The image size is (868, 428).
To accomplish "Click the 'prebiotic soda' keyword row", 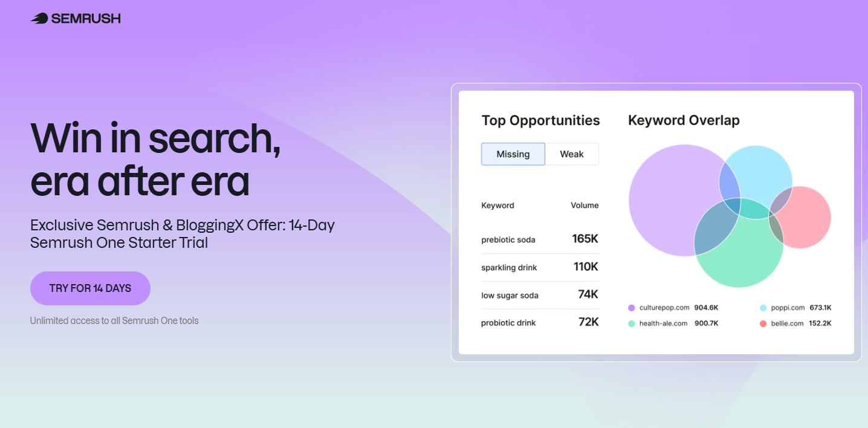I will pos(540,239).
